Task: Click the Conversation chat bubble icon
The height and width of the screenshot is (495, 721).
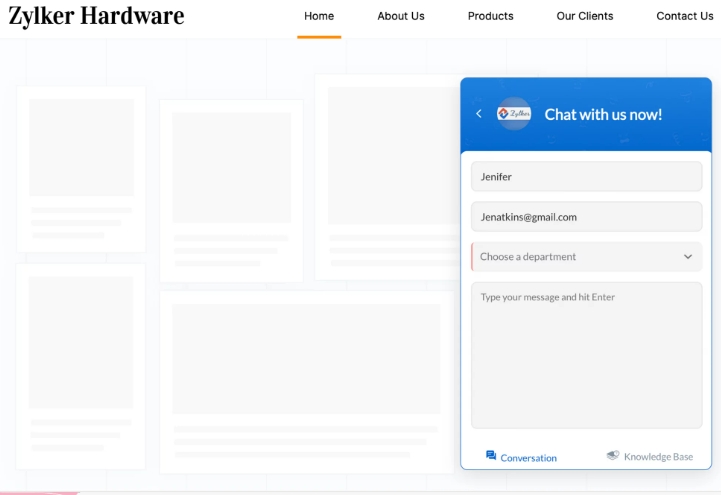Action: pyautogui.click(x=491, y=456)
